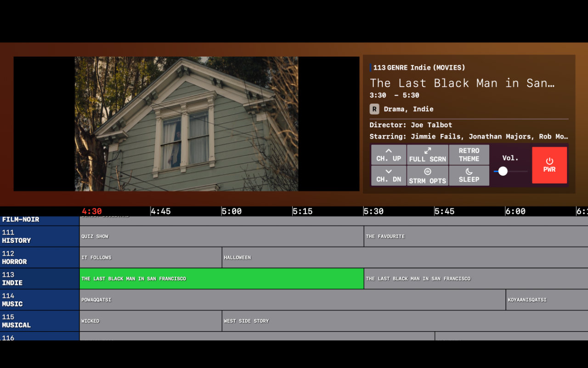This screenshot has width=588, height=368.
Task: Open THE FAVOURITE program listing
Action: [x=476, y=236]
